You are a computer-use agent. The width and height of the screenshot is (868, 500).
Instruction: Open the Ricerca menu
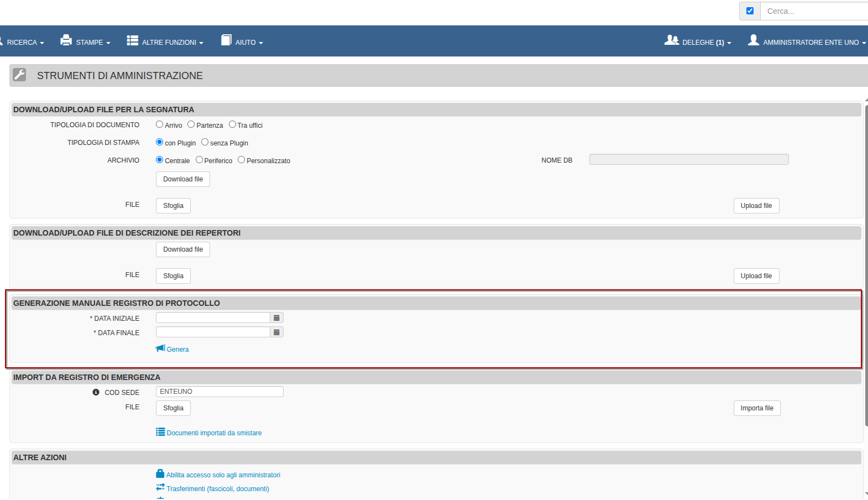pyautogui.click(x=22, y=42)
